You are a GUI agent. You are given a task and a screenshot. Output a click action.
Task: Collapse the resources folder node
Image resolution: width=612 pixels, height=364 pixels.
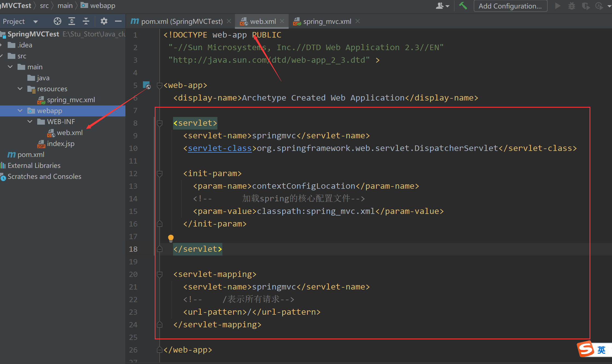click(x=20, y=89)
